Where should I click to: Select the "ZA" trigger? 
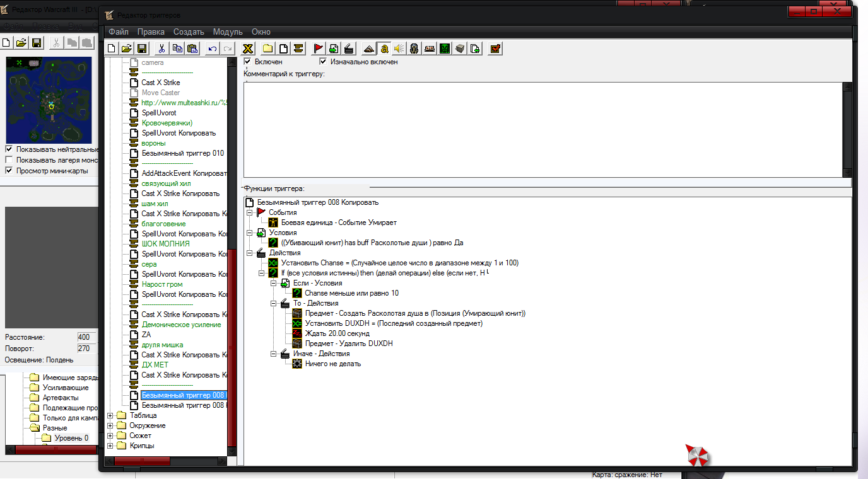[x=146, y=335]
